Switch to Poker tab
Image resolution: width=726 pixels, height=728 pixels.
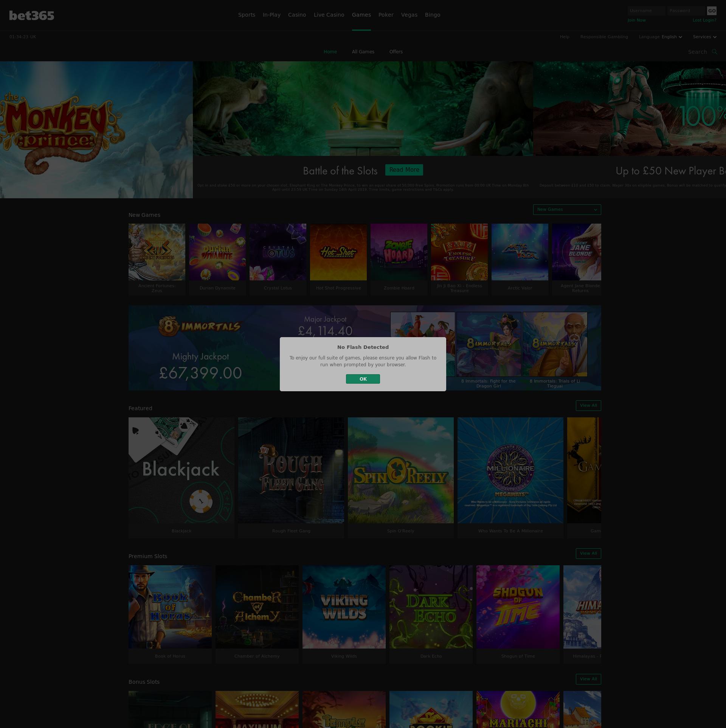point(386,15)
